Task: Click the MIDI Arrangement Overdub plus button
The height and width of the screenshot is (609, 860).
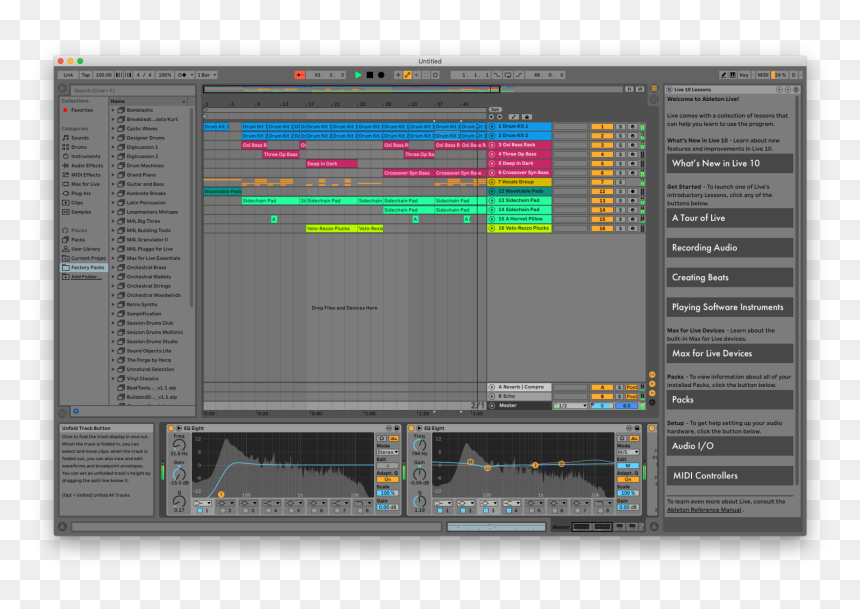Action: (x=398, y=75)
